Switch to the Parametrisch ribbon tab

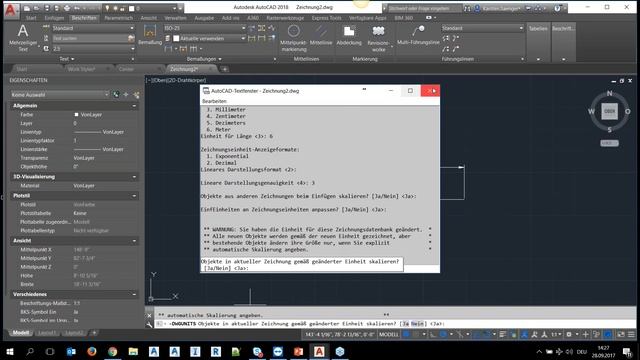tap(118, 18)
